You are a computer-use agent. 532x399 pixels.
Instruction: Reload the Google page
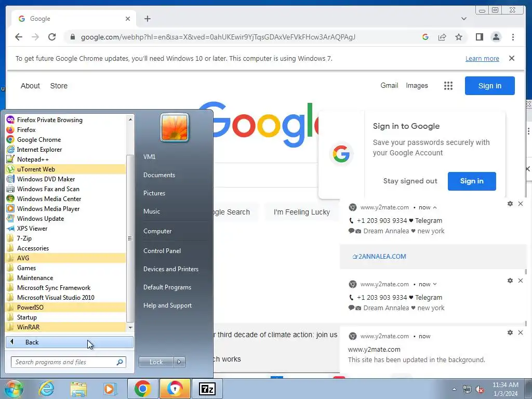pyautogui.click(x=52, y=37)
